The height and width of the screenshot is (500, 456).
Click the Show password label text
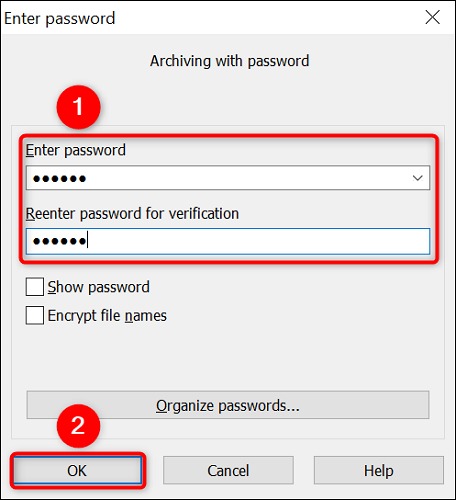pyautogui.click(x=98, y=287)
